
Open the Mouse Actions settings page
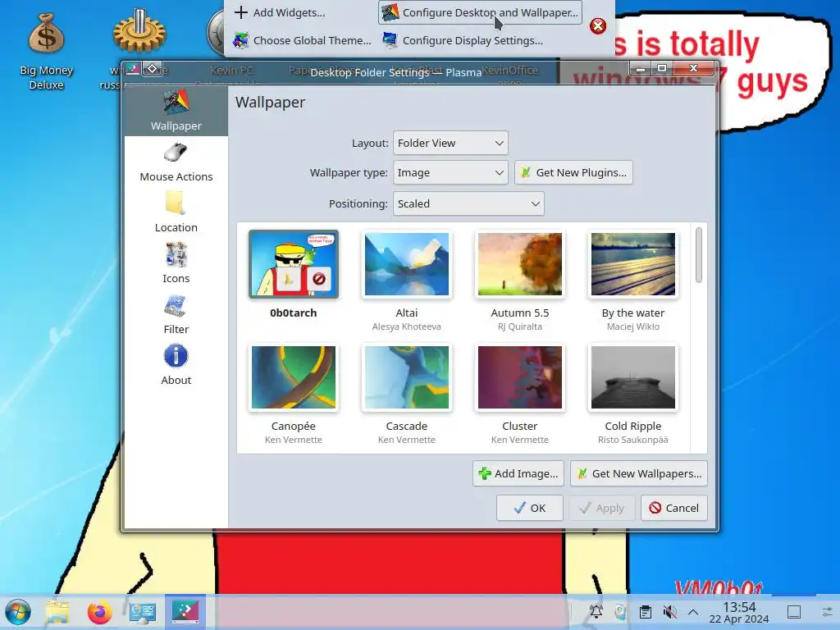[x=176, y=162]
